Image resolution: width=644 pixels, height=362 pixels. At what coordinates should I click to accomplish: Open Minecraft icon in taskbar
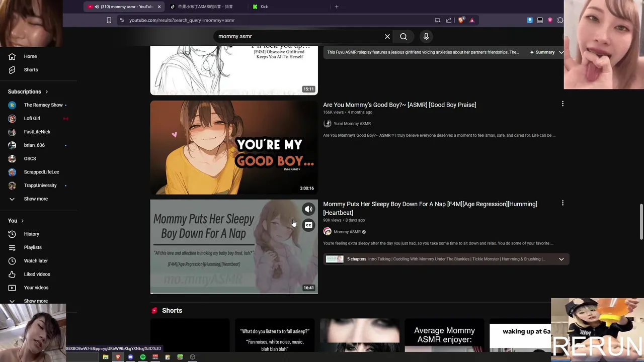(180, 357)
